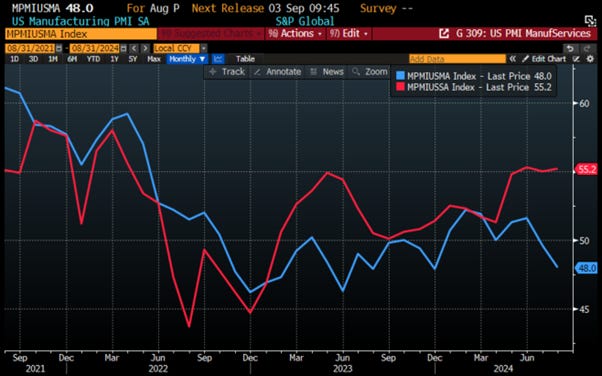Click the S&P Global source label
This screenshot has height=376, width=602.
[305, 21]
